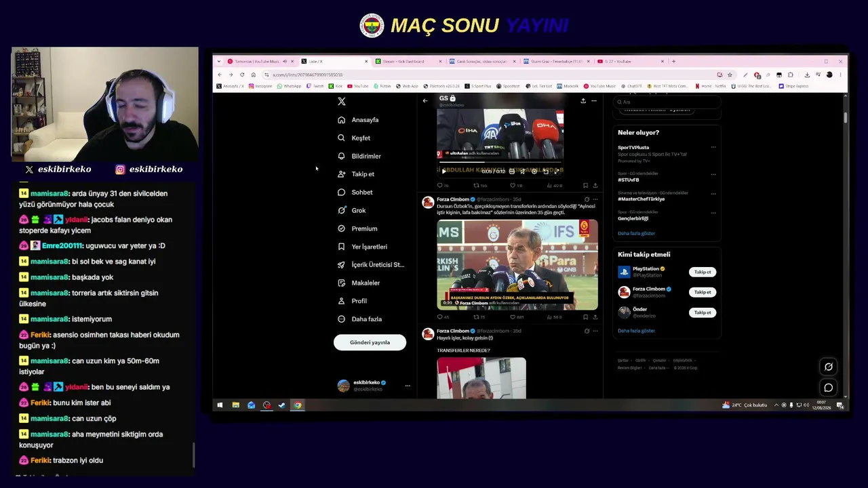Open Makaleler articles section
This screenshot has width=868, height=488.
359,283
